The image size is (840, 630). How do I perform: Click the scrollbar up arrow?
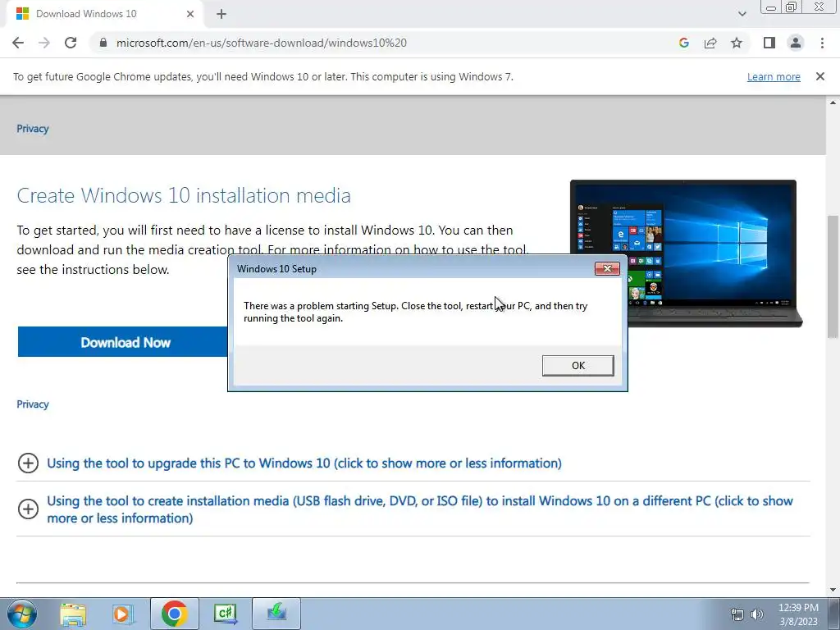(x=833, y=103)
